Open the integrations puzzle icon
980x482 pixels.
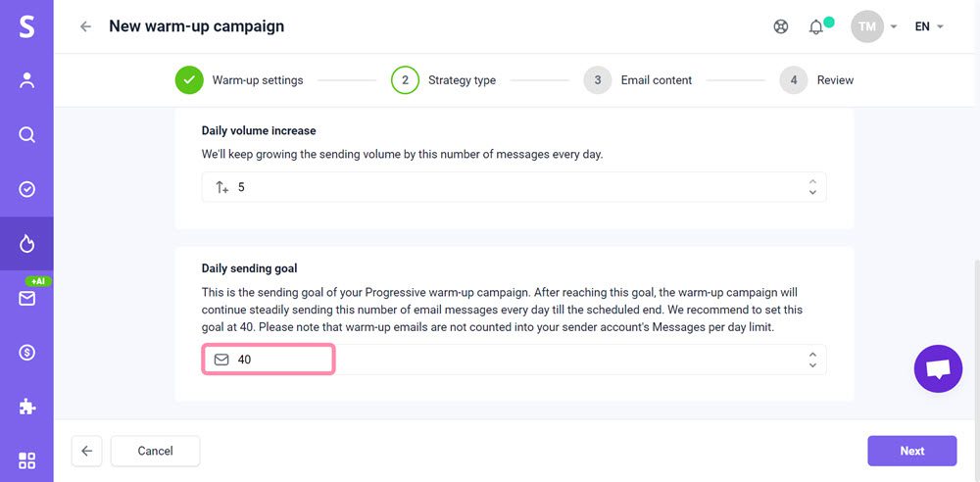26,406
